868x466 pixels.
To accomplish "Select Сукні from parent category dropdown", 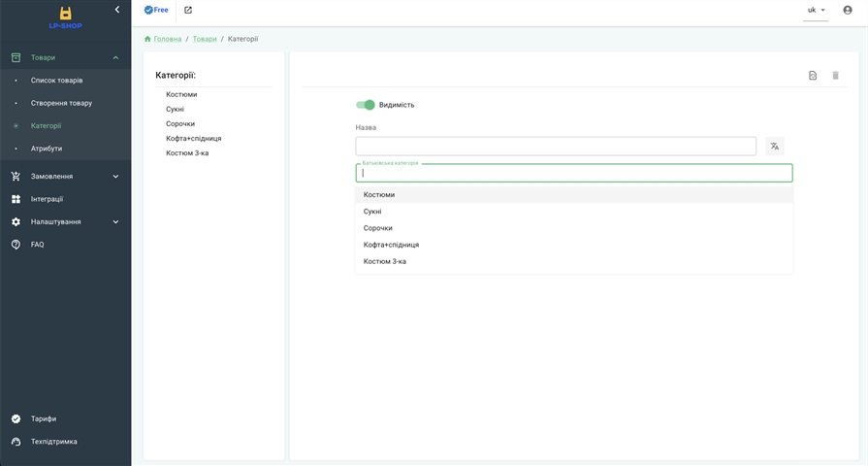I will click(372, 212).
